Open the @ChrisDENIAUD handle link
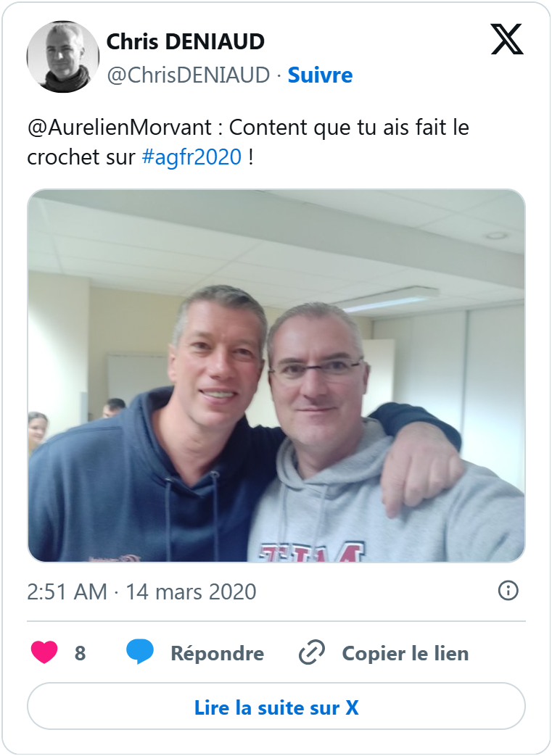The width and height of the screenshot is (552, 756). (188, 75)
